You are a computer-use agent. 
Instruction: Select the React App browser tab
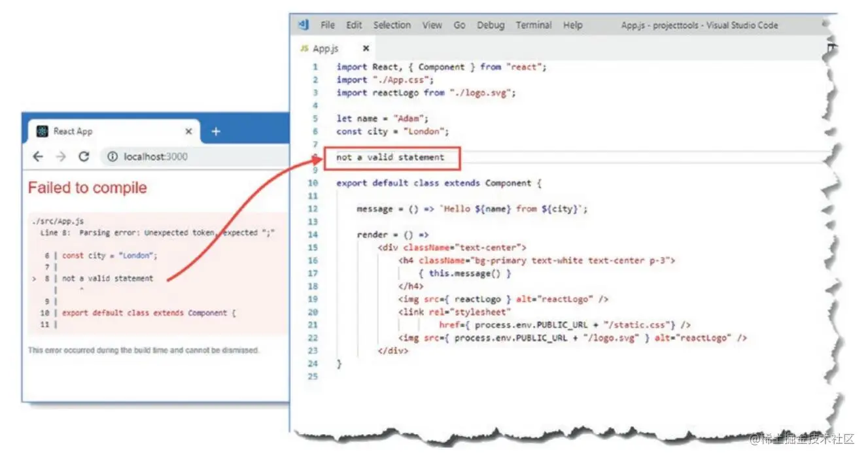coord(114,131)
